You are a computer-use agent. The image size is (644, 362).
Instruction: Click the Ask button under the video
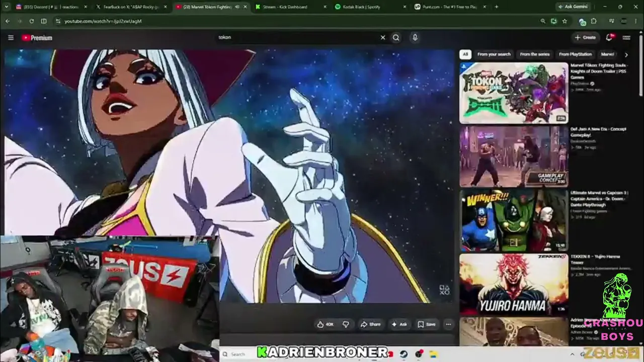(x=399, y=324)
